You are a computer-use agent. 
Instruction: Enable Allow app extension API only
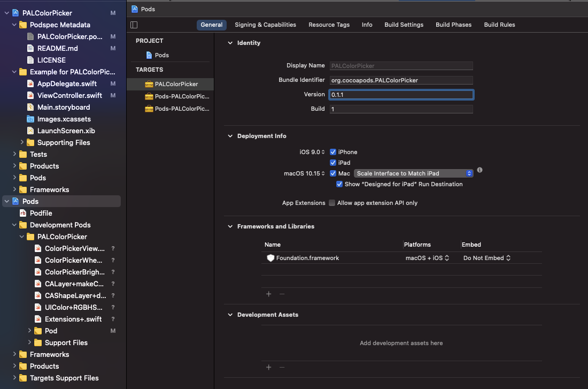332,203
